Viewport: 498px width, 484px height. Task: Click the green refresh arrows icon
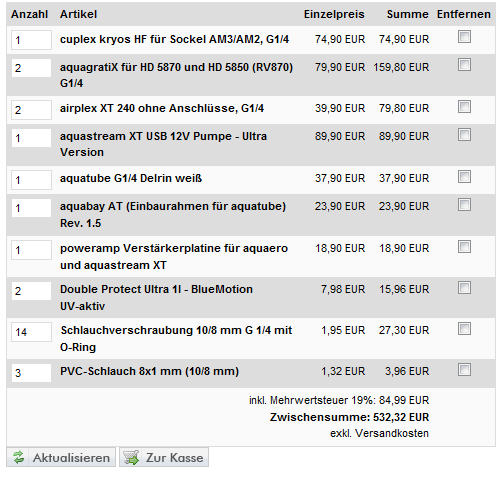[x=19, y=457]
